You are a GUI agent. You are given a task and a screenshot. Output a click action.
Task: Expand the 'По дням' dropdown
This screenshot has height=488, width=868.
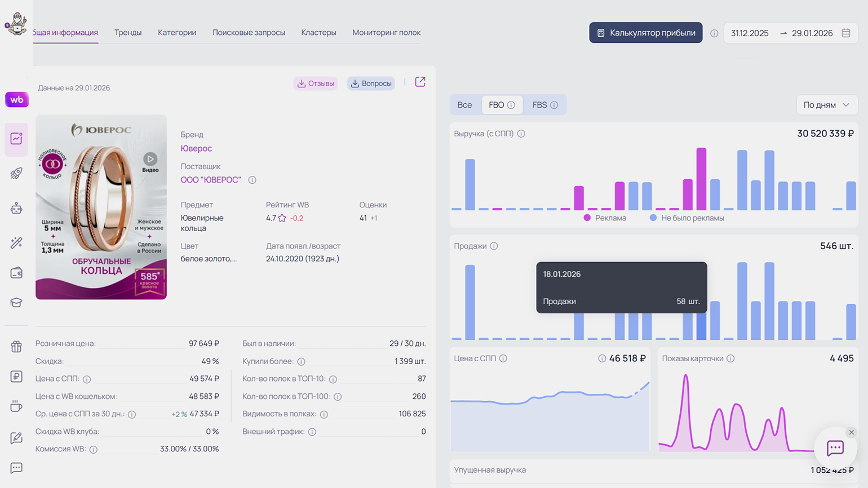[826, 105]
